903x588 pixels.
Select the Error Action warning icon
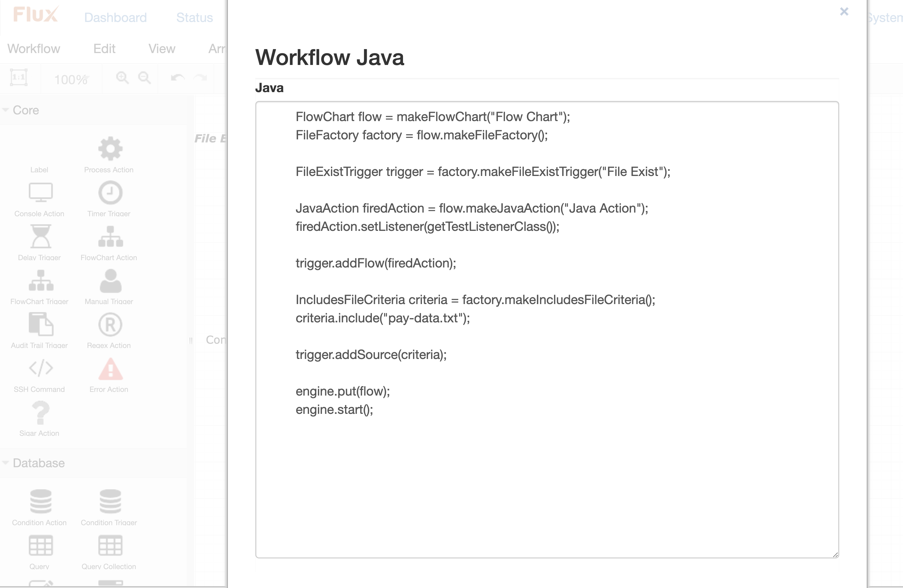110,369
